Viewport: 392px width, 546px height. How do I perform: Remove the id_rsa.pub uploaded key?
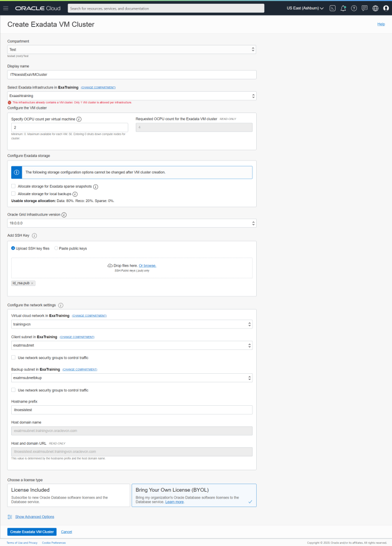click(32, 283)
